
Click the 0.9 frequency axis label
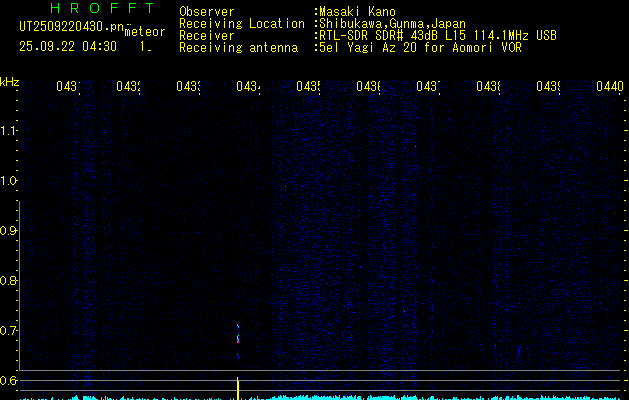(8, 231)
